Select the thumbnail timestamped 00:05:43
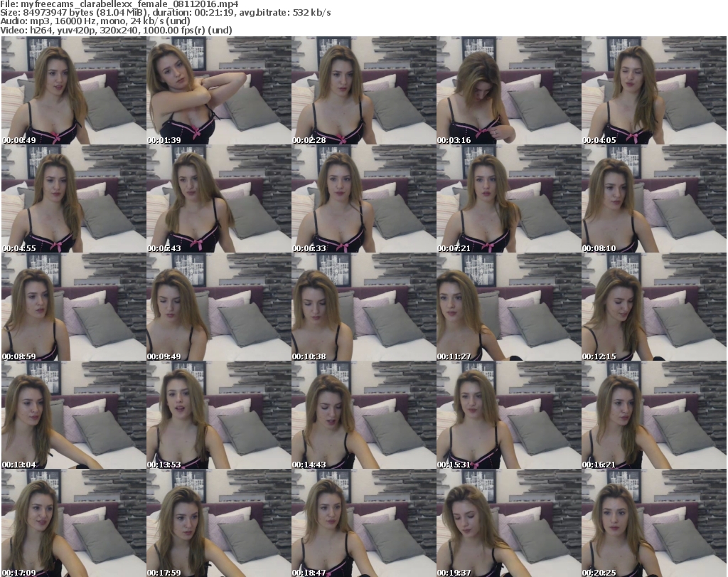 [219, 198]
